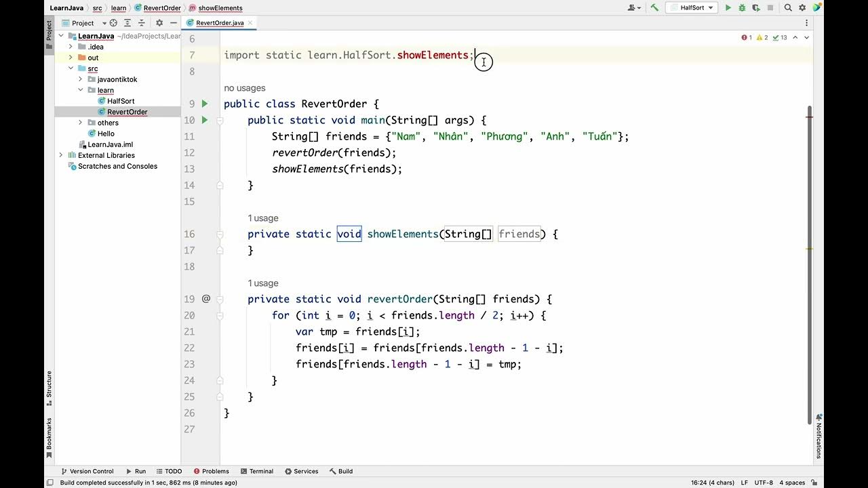The height and width of the screenshot is (488, 868).
Task: Select HalfSort class in project tree
Action: pos(121,101)
